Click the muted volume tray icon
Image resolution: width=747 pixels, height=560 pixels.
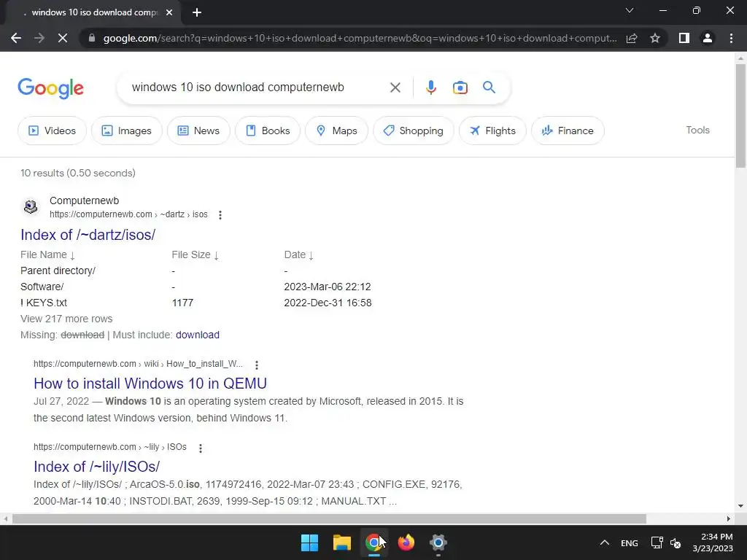click(x=676, y=542)
